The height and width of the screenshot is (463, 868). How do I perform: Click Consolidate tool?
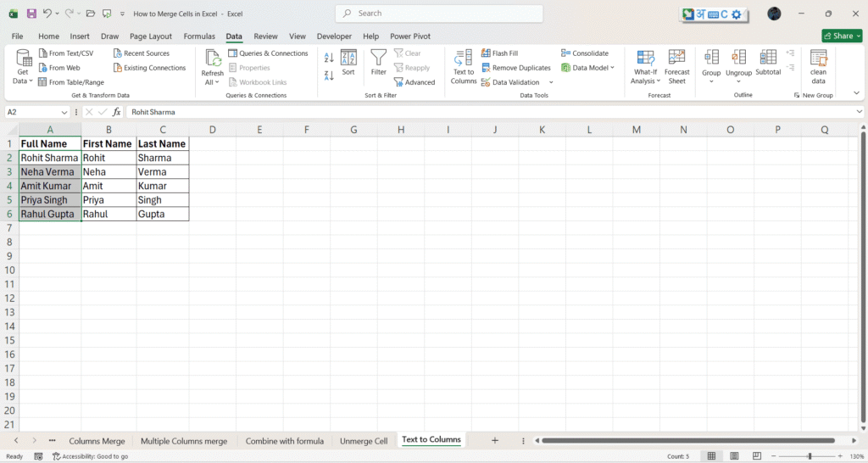pyautogui.click(x=585, y=53)
